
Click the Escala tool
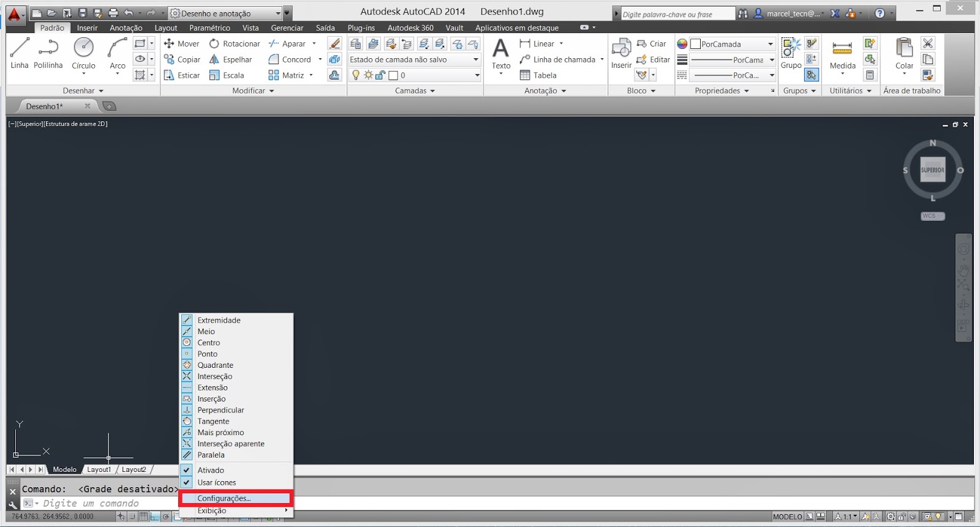tap(227, 75)
